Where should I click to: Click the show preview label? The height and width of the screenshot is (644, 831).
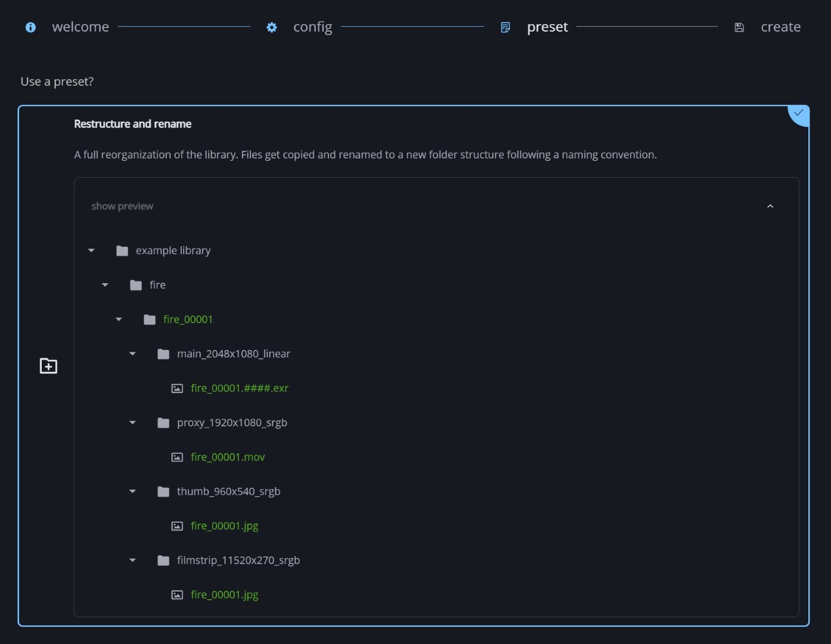tap(122, 206)
